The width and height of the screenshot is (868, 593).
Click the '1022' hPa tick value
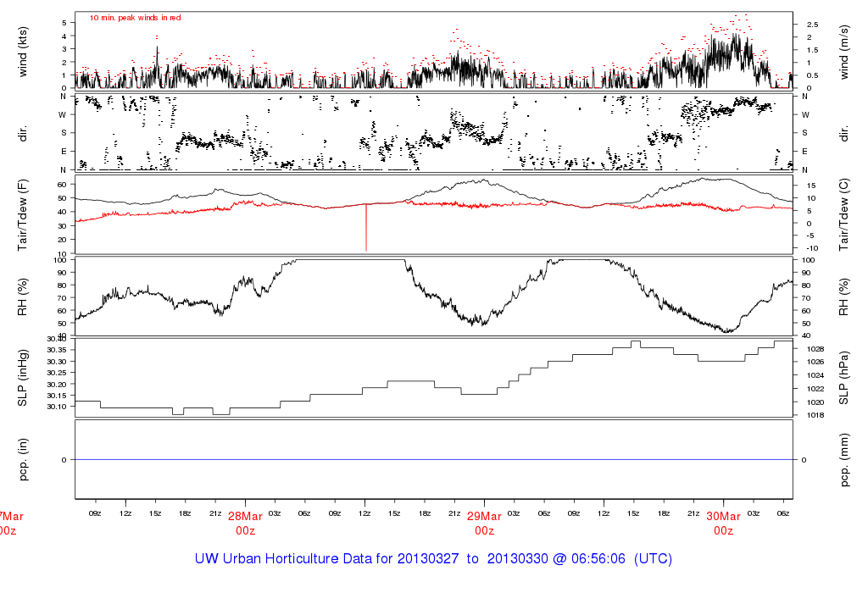click(815, 389)
